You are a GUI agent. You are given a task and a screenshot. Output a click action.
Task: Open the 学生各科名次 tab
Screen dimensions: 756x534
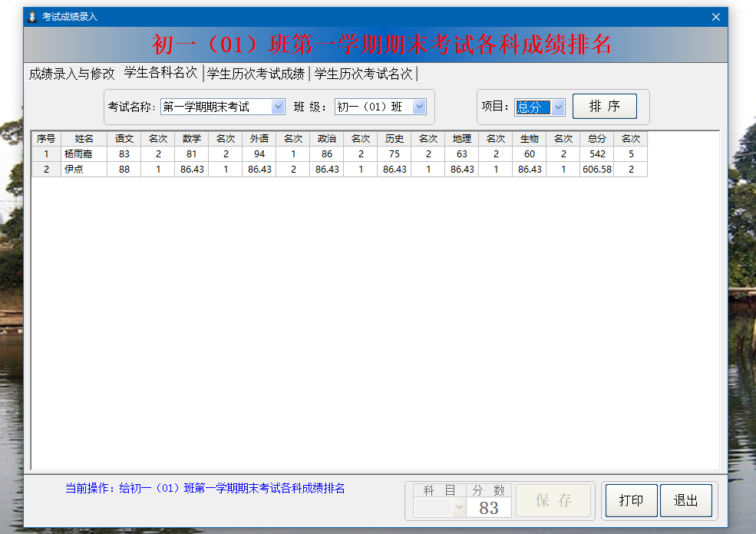point(160,73)
